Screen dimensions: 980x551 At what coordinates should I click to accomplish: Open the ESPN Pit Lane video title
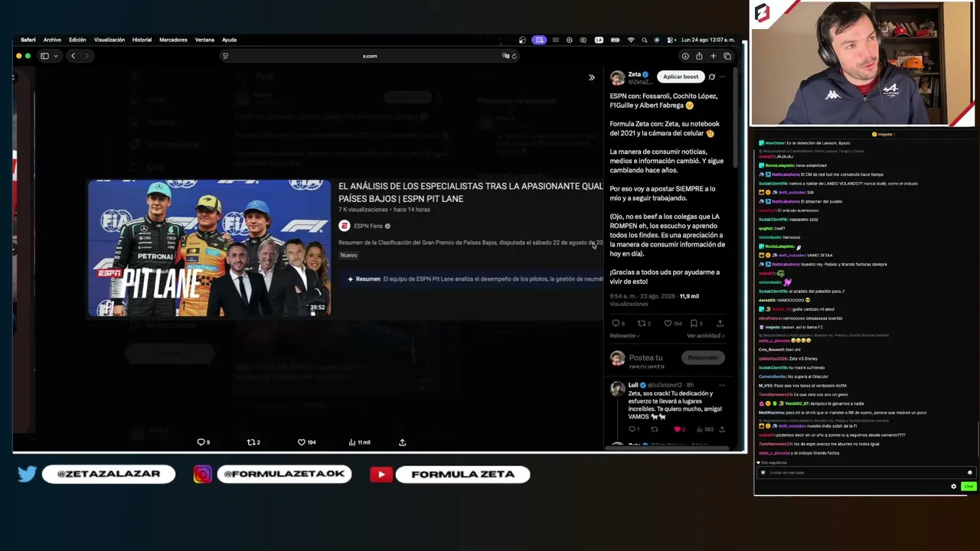click(471, 192)
